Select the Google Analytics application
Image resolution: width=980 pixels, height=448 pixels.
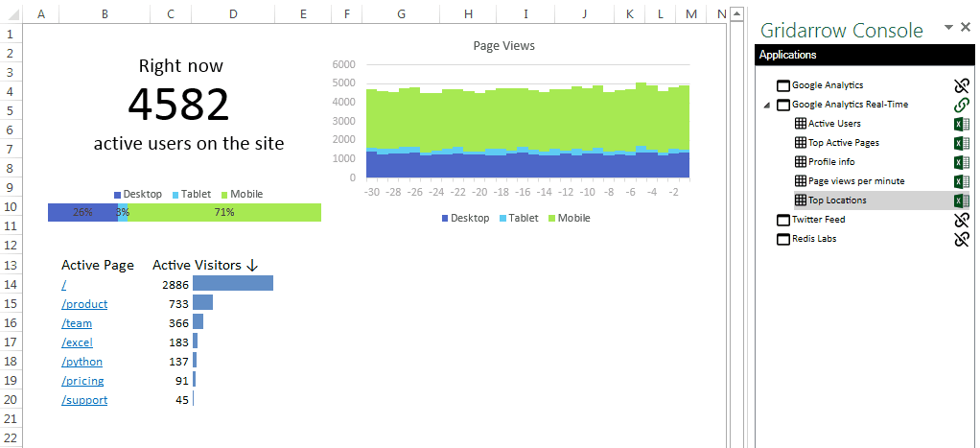pyautogui.click(x=828, y=85)
